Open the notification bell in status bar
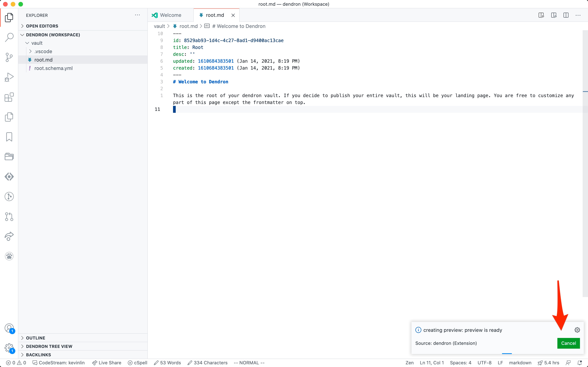Viewport: 588px width, 367px height. 580,363
